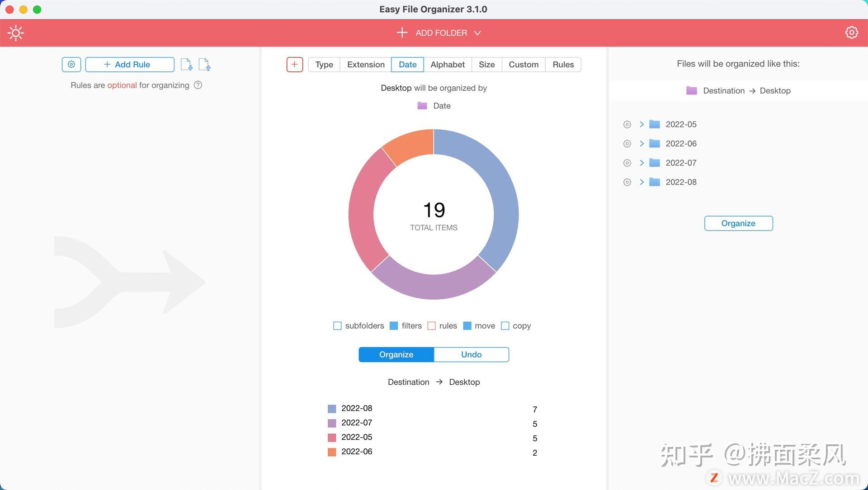
Task: Open settings via the top-right gear icon
Action: (x=852, y=32)
